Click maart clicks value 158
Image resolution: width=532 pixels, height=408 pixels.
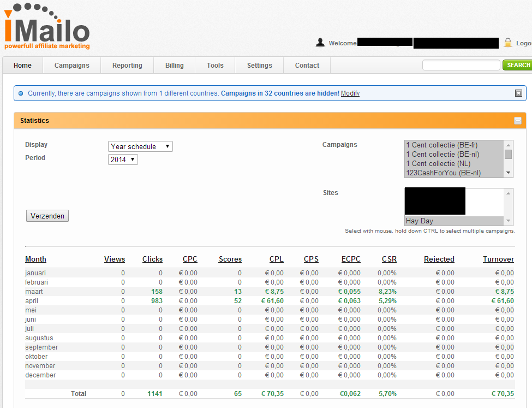(x=157, y=292)
